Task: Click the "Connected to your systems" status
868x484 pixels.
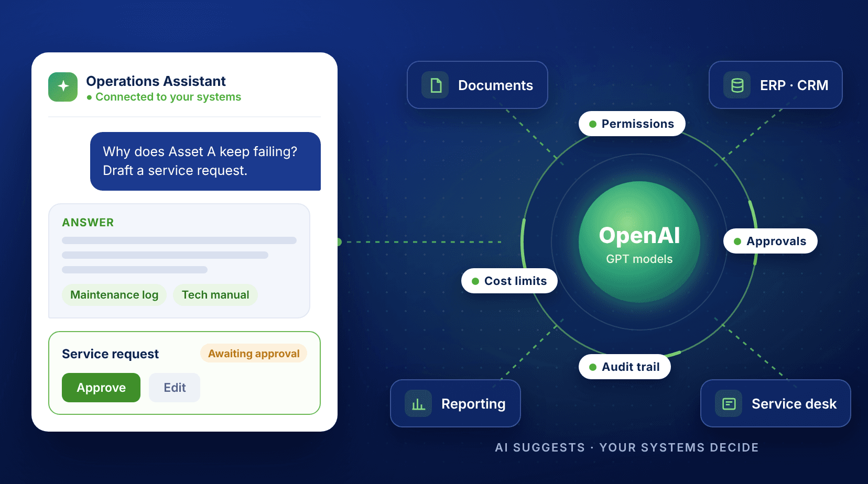Action: pyautogui.click(x=164, y=97)
